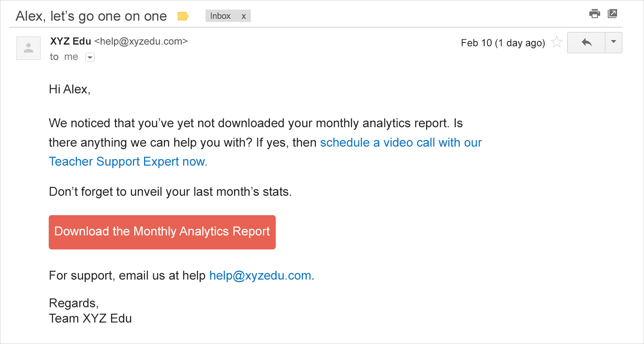Print this email using the printer icon
Image resolution: width=644 pixels, height=344 pixels.
pos(594,14)
